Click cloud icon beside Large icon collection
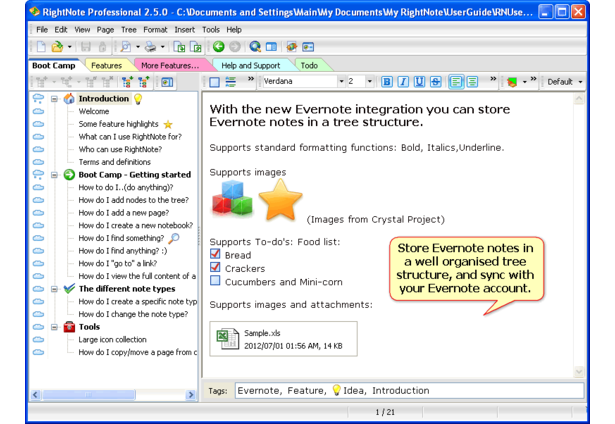615x424 pixels. click(x=38, y=339)
